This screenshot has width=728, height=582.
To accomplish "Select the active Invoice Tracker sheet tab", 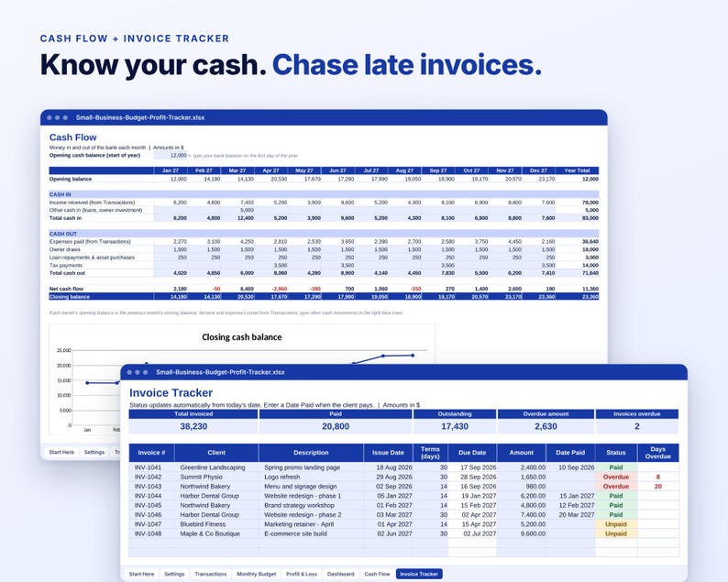I will tap(419, 574).
